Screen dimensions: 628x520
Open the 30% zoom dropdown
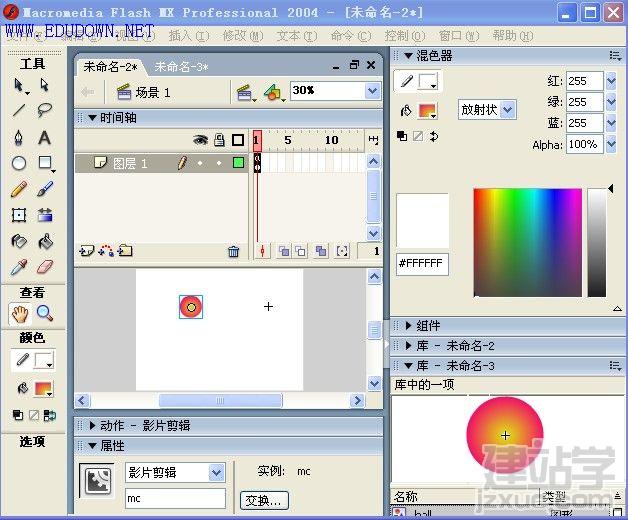click(372, 91)
